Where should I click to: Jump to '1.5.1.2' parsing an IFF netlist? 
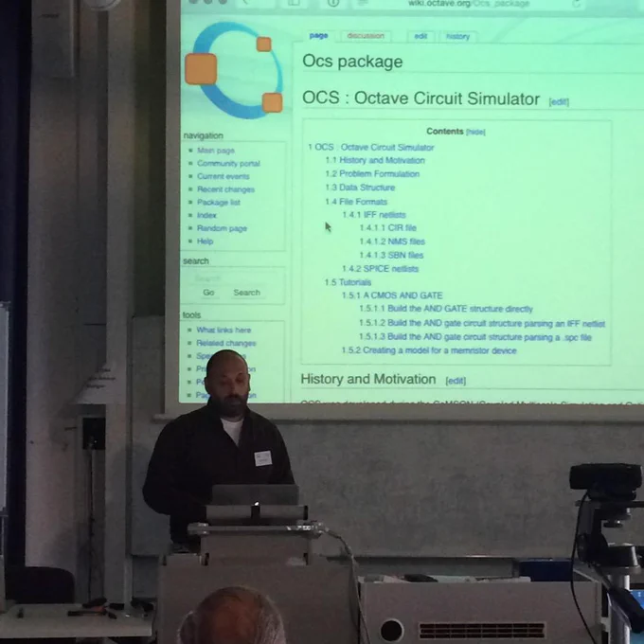pos(482,324)
